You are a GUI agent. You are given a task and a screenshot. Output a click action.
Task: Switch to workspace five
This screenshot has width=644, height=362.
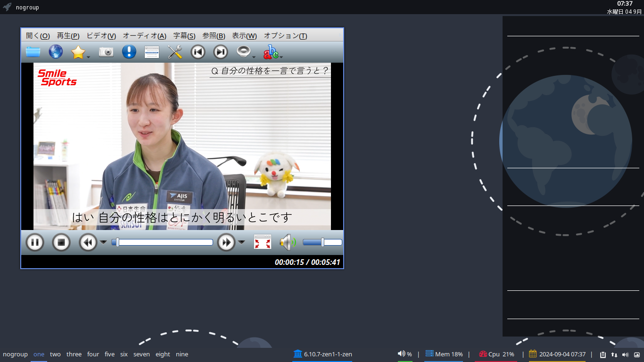[109, 354]
